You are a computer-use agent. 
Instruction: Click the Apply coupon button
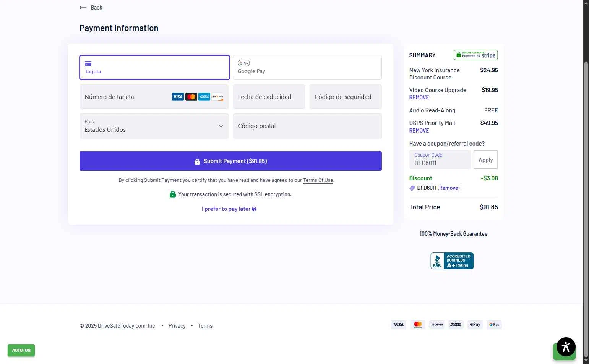(486, 160)
